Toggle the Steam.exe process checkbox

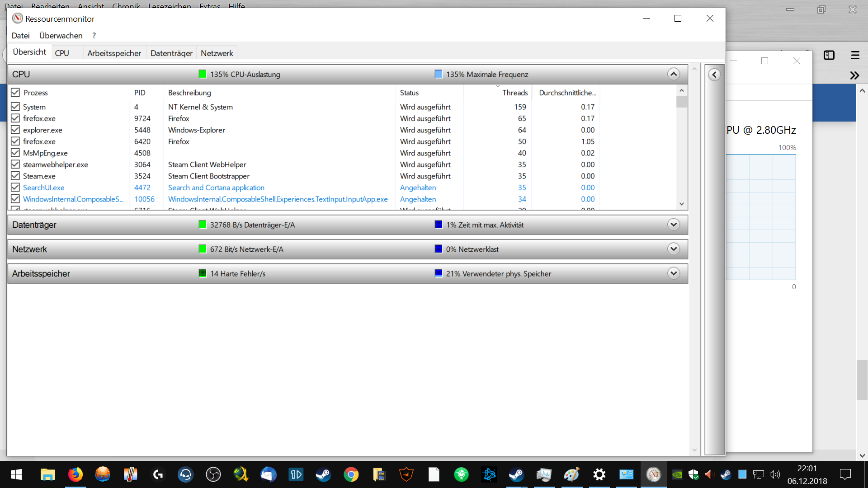tap(15, 176)
